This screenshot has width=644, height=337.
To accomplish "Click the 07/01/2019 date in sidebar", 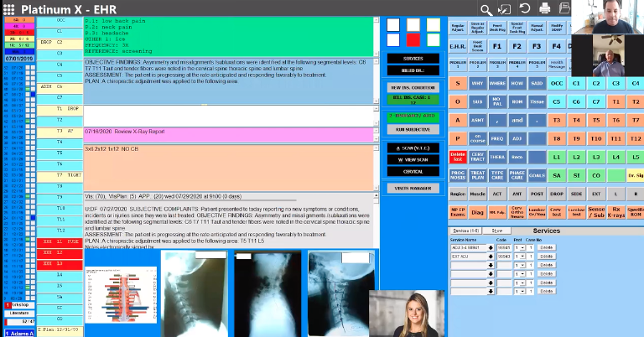I will point(19,60).
